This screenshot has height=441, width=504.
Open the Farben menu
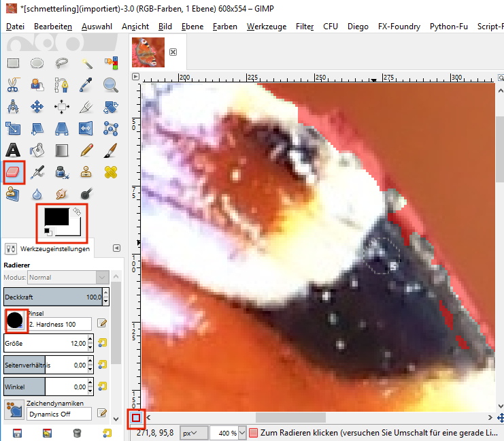[225, 27]
